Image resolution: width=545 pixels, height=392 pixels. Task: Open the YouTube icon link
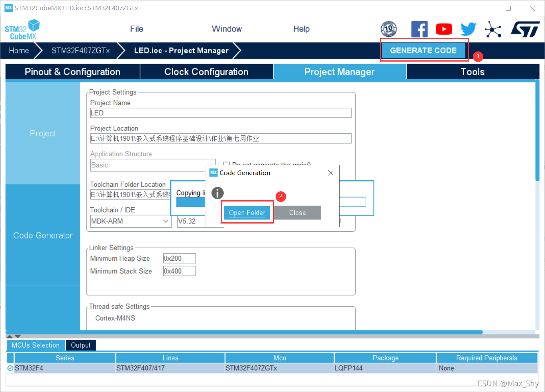click(444, 29)
